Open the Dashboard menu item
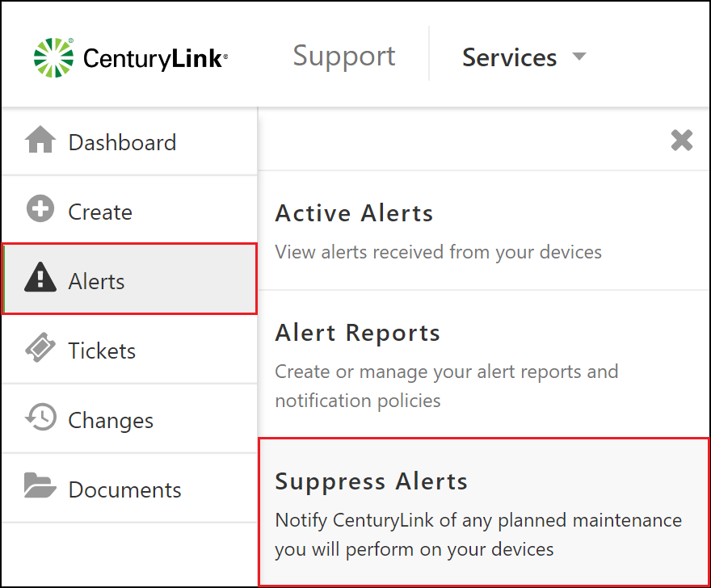The width and height of the screenshot is (711, 588). [x=130, y=141]
